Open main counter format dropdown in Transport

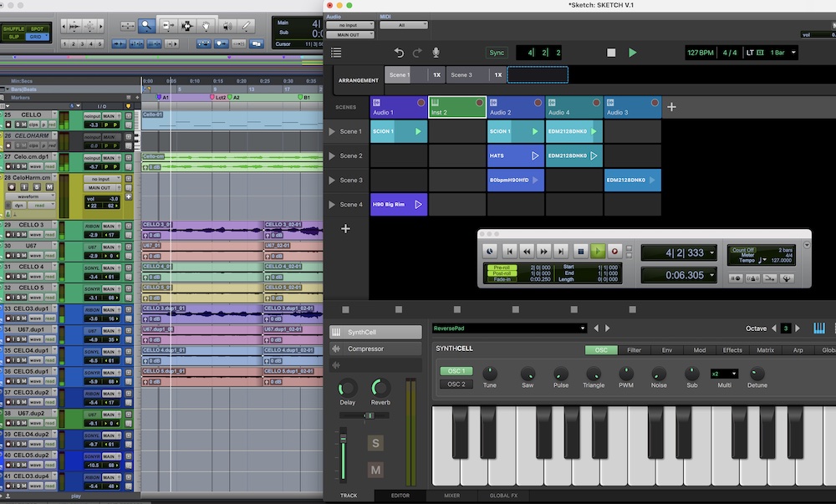point(711,253)
